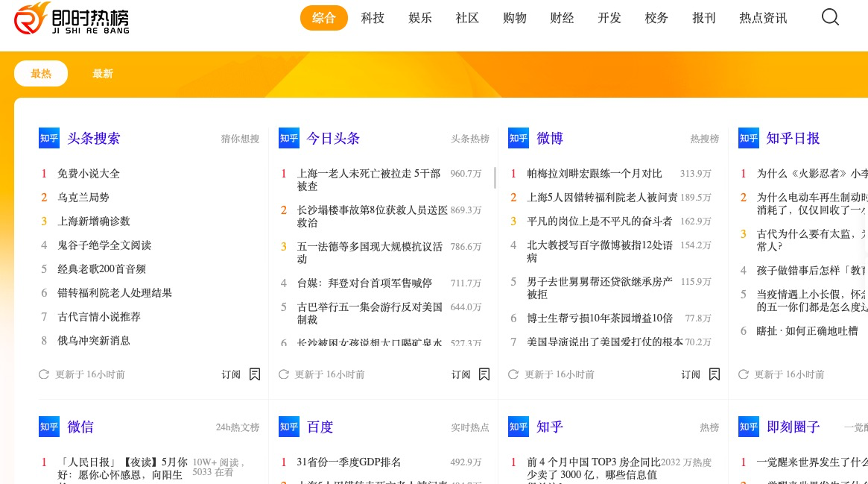This screenshot has width=868, height=484.
Task: Refresh the 今日头条 card via reload icon
Action: [283, 374]
